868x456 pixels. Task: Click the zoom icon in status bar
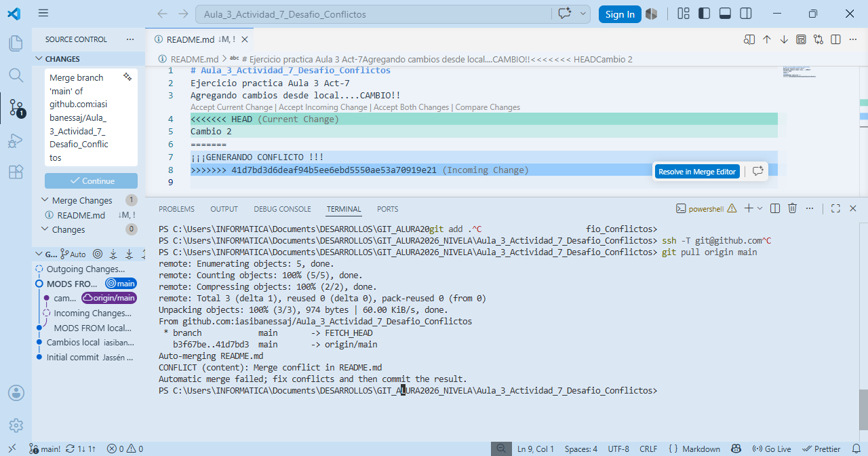pos(500,449)
